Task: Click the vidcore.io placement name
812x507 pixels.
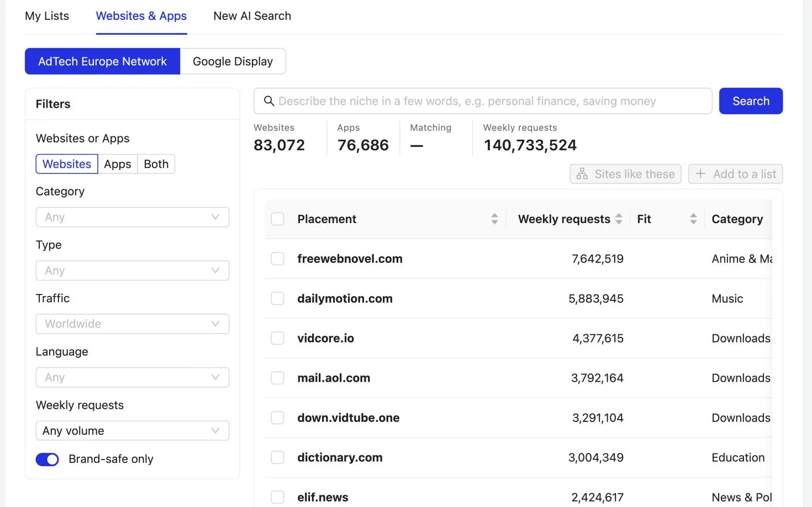Action: coord(325,339)
